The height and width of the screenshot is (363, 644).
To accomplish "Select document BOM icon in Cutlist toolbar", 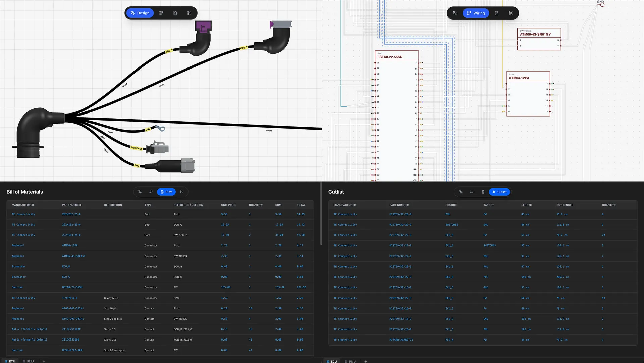I will pyautogui.click(x=483, y=192).
